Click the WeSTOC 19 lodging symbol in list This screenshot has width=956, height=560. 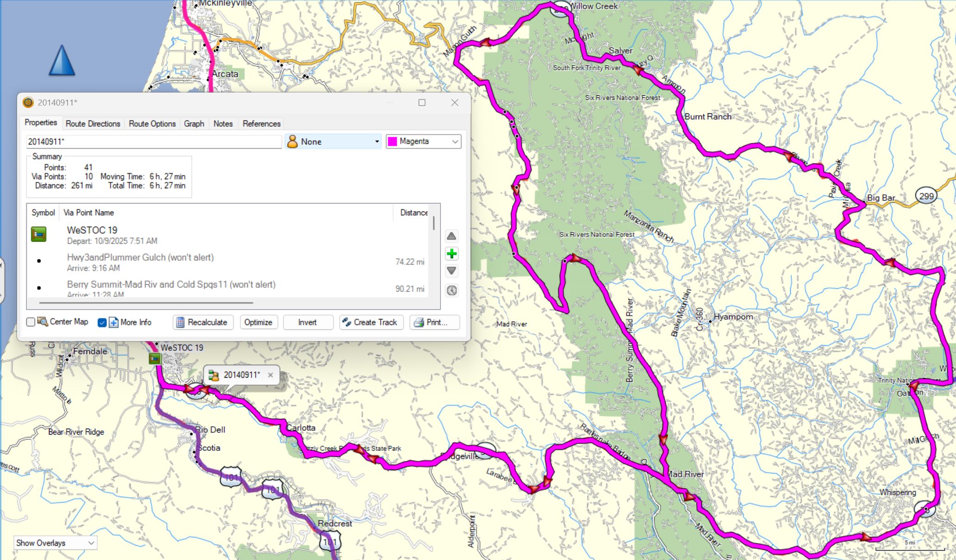click(x=39, y=234)
